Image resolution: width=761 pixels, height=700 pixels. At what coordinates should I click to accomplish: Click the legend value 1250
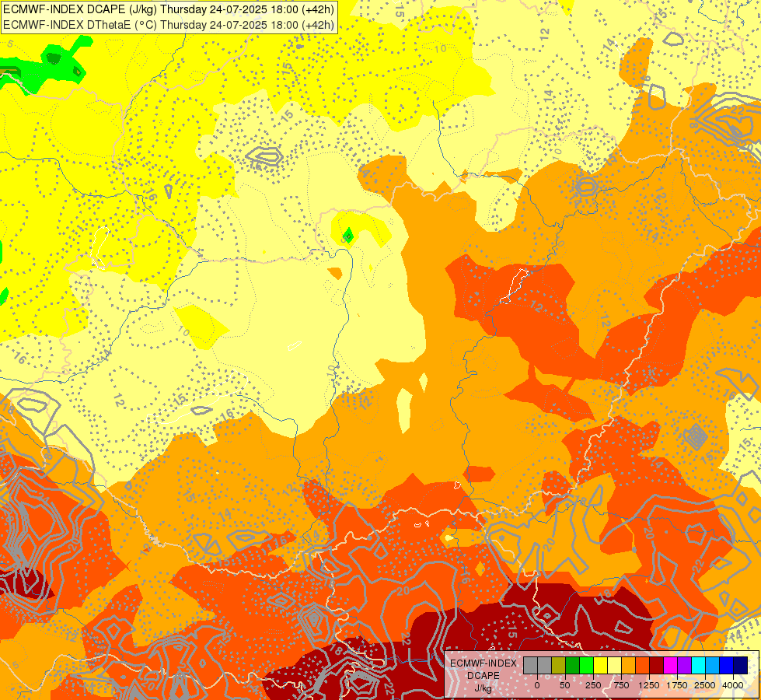(649, 685)
